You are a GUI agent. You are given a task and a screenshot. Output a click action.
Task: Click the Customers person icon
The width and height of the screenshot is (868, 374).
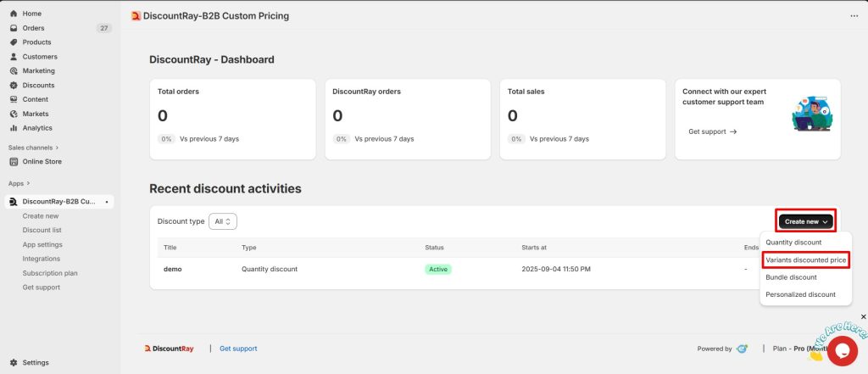click(14, 57)
